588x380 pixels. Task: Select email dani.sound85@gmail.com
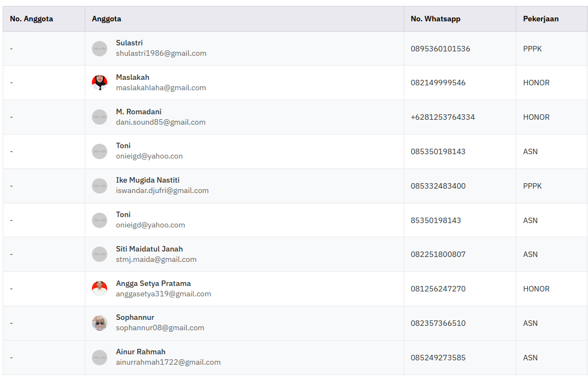coord(161,122)
